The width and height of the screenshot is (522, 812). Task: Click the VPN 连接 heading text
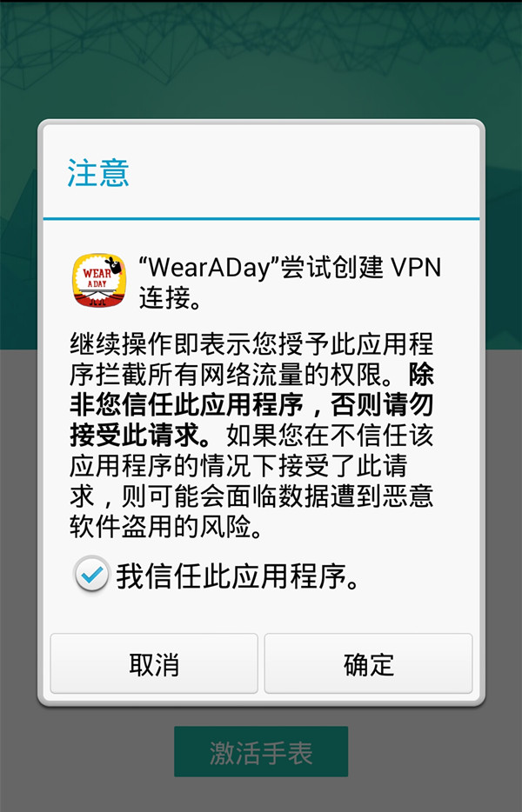coord(291,283)
